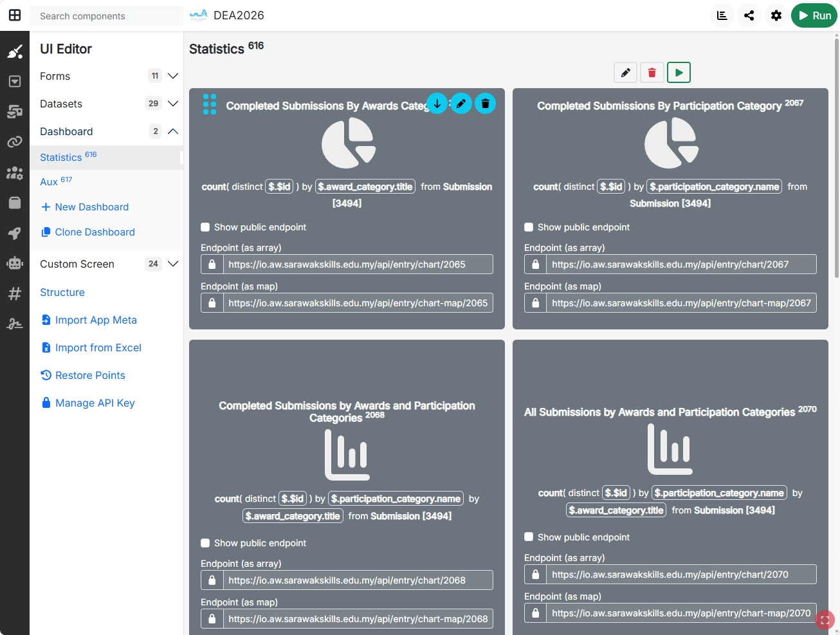Open the app grid menu icon
Screen dimensions: 840x635
coord(14,15)
